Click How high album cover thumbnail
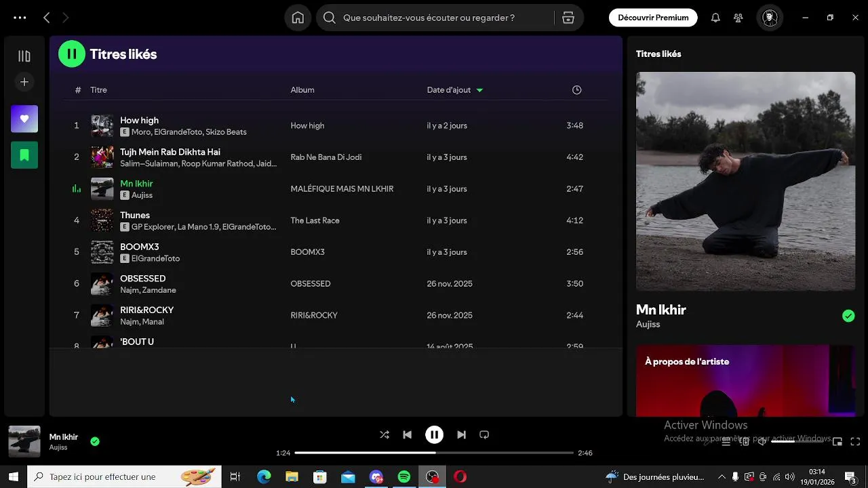Image resolution: width=868 pixels, height=488 pixels. click(x=102, y=125)
